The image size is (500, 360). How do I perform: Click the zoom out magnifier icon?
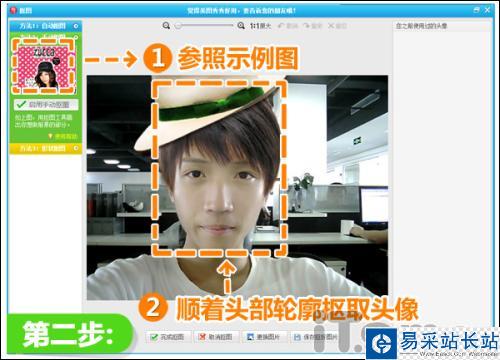coord(166,26)
